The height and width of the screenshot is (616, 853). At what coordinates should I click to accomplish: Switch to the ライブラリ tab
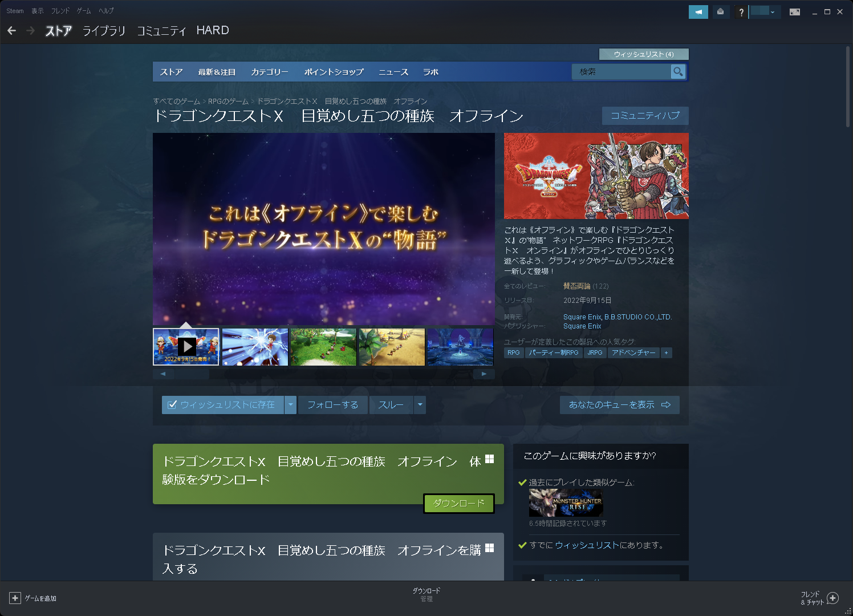104,31
